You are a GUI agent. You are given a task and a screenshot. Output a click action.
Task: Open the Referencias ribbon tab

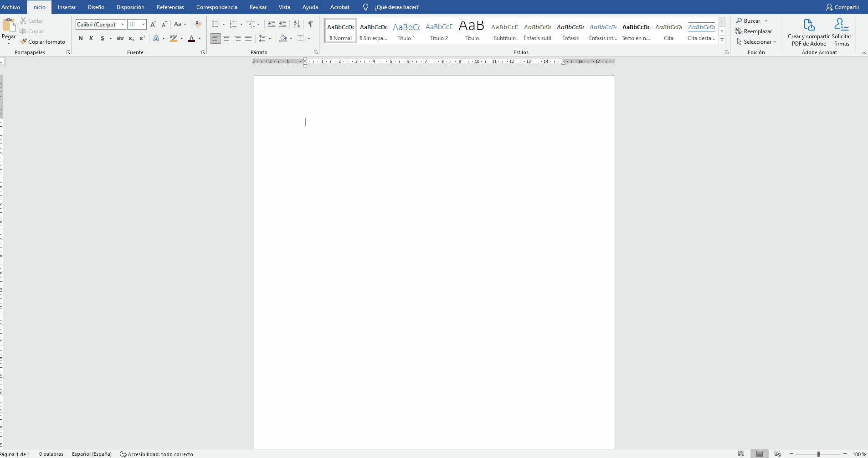[x=170, y=7]
